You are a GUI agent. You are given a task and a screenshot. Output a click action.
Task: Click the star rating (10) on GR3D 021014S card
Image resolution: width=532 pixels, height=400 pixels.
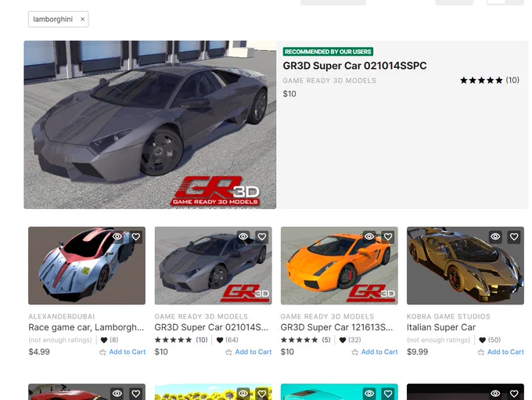(182, 340)
